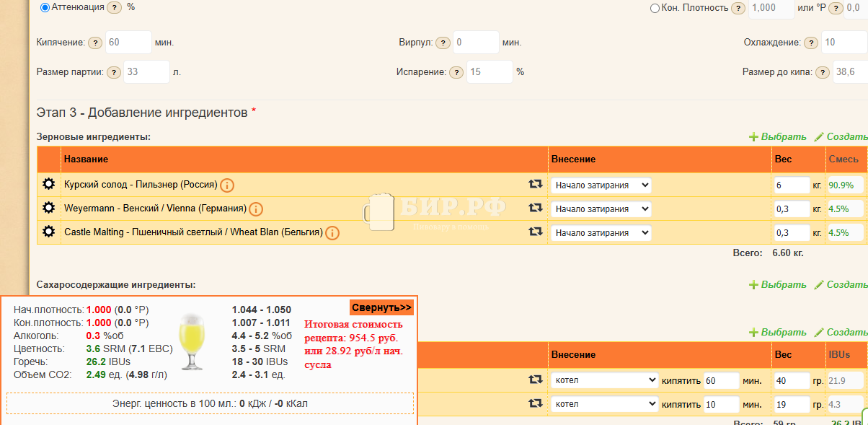Image resolution: width=868 pixels, height=425 pixels.
Task: Click the 'Итоговая стоимость рецепта' red text
Action: click(x=354, y=344)
